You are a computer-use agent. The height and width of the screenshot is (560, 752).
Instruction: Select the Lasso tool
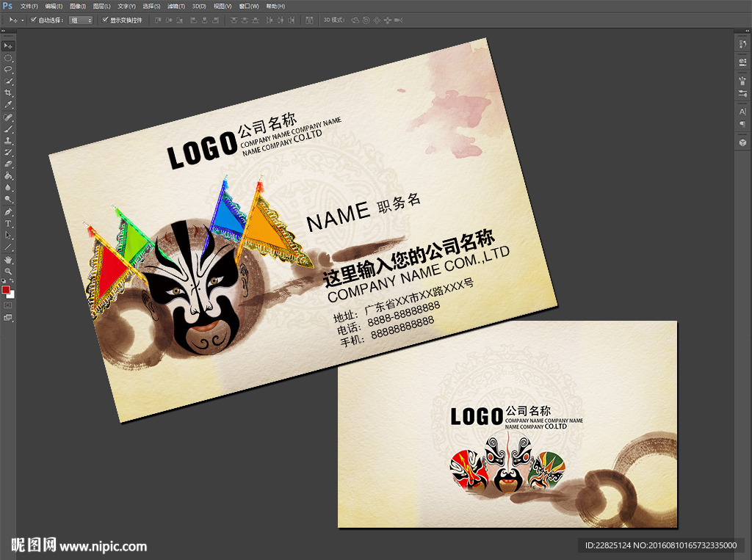pos(8,70)
